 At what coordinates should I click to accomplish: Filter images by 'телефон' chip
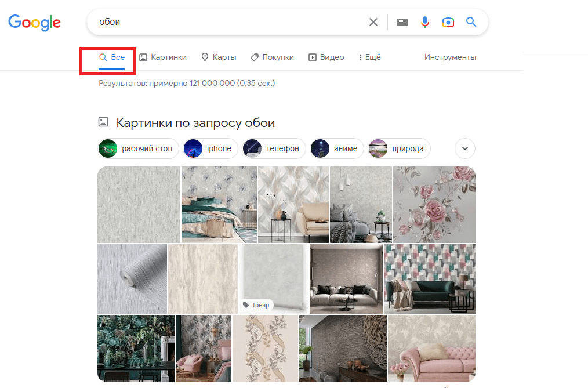(274, 148)
